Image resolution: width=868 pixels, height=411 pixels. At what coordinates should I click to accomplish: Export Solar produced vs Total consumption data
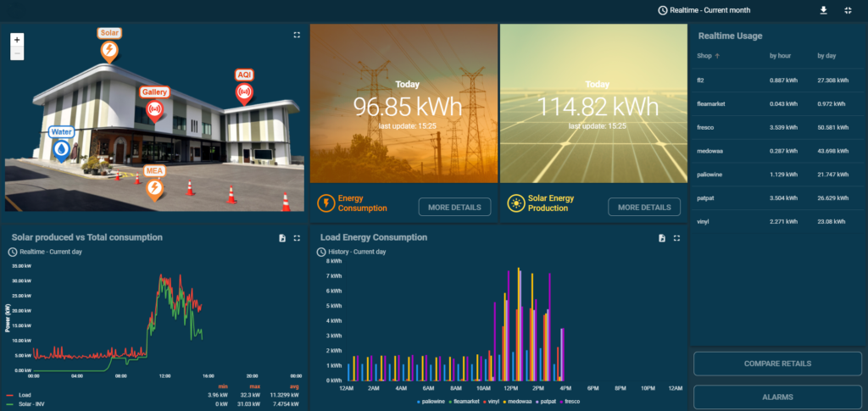coord(281,238)
